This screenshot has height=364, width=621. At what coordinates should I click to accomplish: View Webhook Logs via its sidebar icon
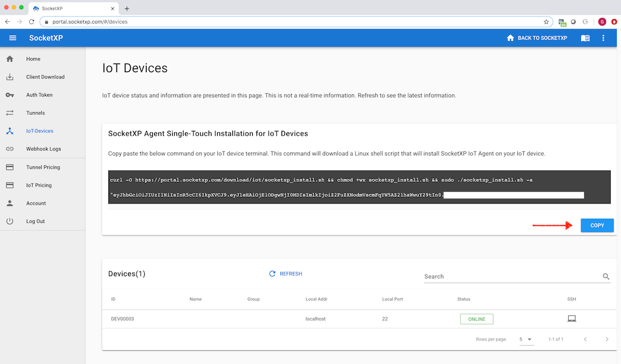pyautogui.click(x=10, y=148)
